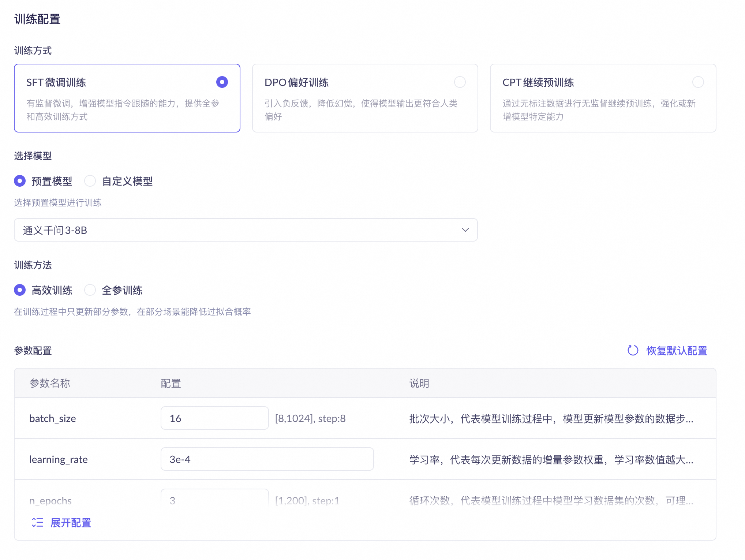Screen dimensions: 745x560
Task: Select DPO偏好训练 radio circle
Action: click(460, 82)
